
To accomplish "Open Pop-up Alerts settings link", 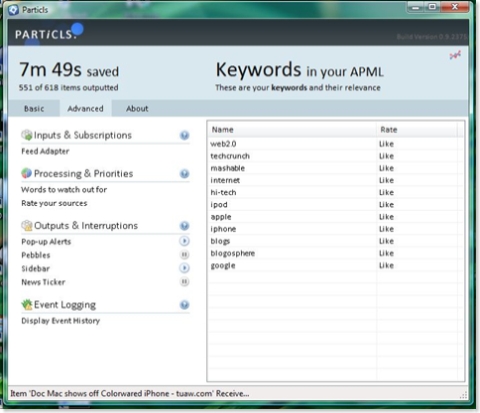I will coord(46,242).
